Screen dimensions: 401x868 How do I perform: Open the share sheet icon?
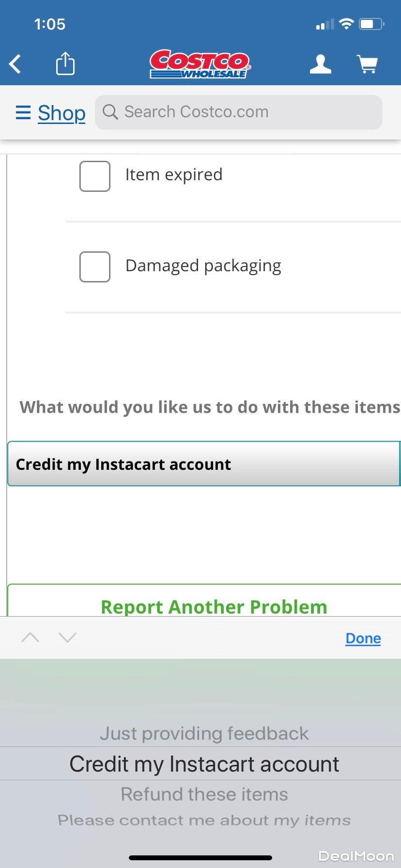65,63
